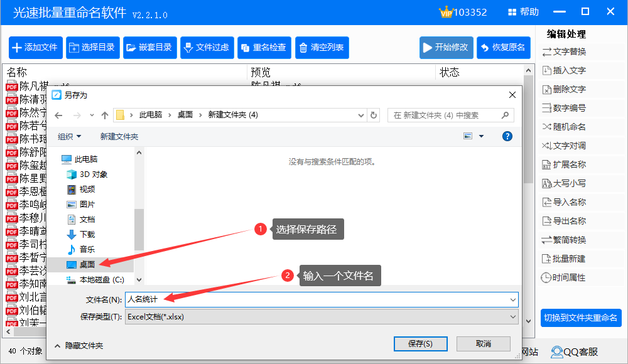Select 插入文字 insert text tool
Image resolution: width=628 pixels, height=364 pixels.
[x=565, y=70]
